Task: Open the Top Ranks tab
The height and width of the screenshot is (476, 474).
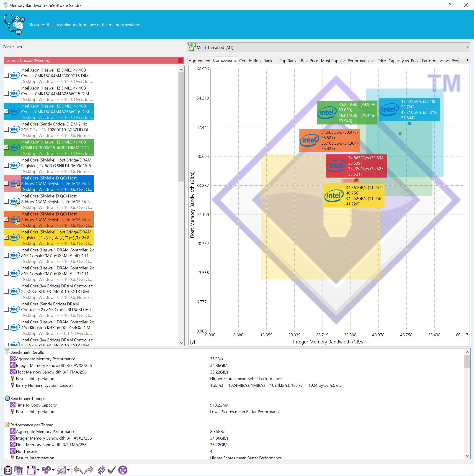Action: (x=289, y=61)
